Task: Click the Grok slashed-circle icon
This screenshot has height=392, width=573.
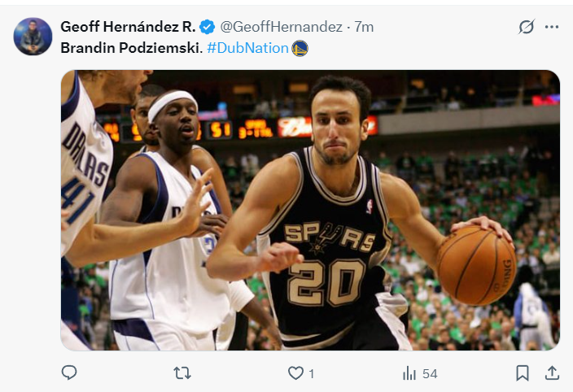Action: tap(526, 27)
